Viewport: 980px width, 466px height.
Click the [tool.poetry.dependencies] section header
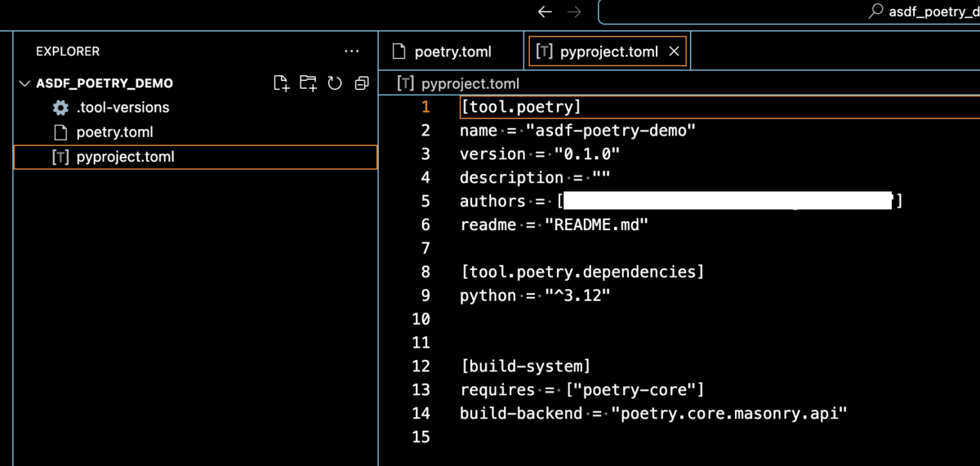[x=582, y=272]
